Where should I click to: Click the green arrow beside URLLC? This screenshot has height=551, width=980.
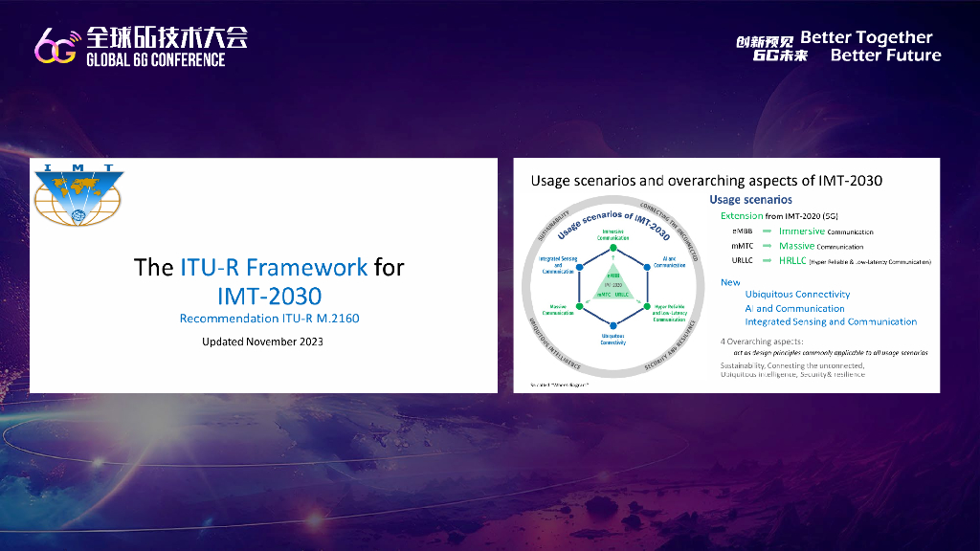pos(767,260)
